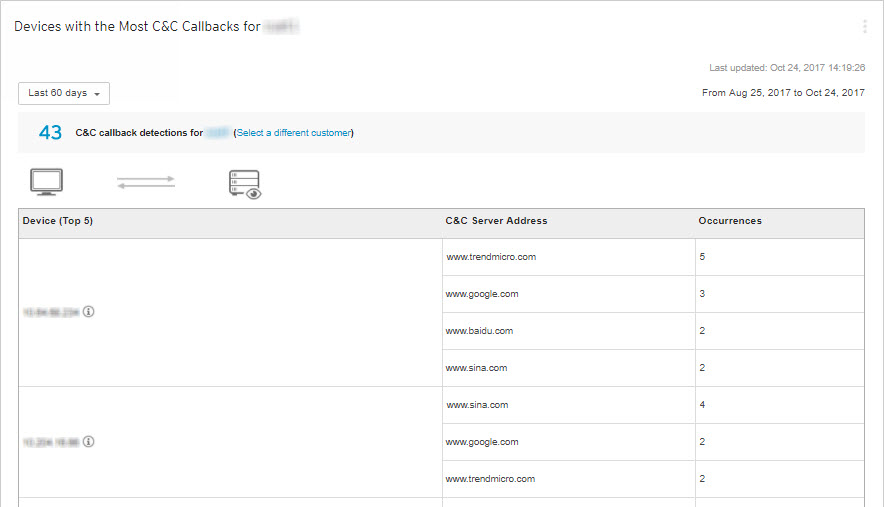Select www.sina.com row with 4 occurrences
This screenshot has height=507, width=884.
click(x=477, y=405)
